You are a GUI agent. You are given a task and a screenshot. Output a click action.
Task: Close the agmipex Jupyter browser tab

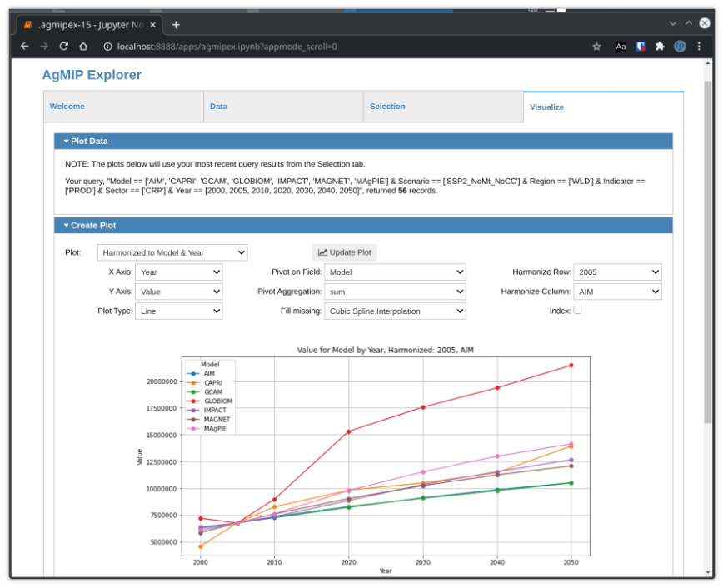pyautogui.click(x=154, y=25)
